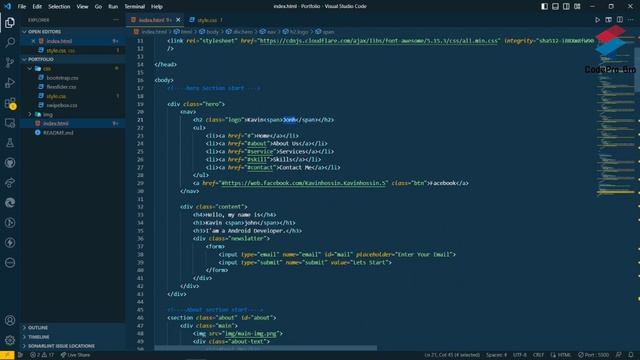Viewport: 640px width, 360px height.
Task: Click the Run play icon in editor toolbar
Action: [x=597, y=20]
